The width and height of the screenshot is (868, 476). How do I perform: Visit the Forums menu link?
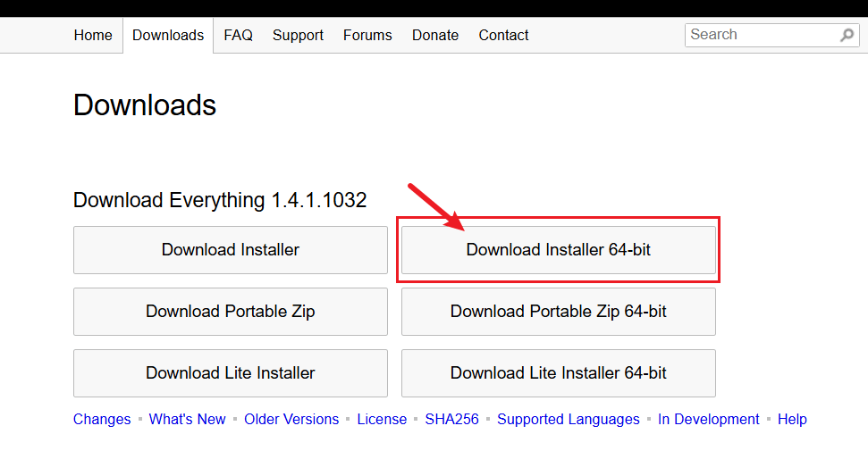click(x=367, y=36)
